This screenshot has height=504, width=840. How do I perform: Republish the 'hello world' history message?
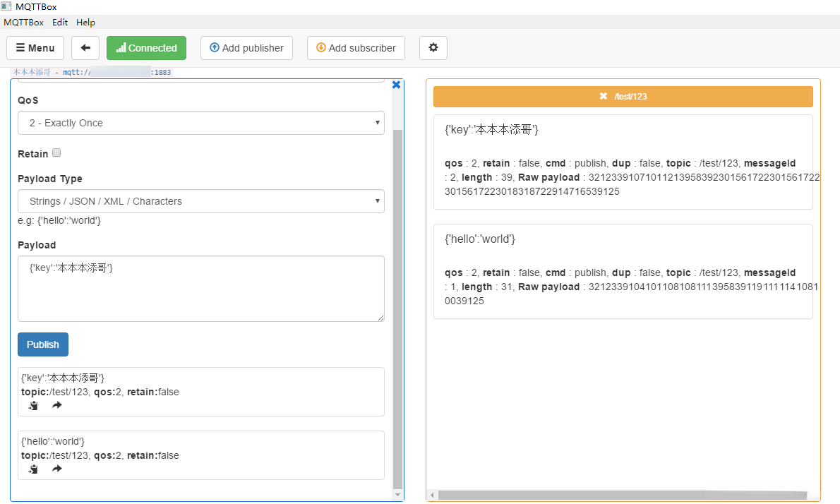point(57,469)
